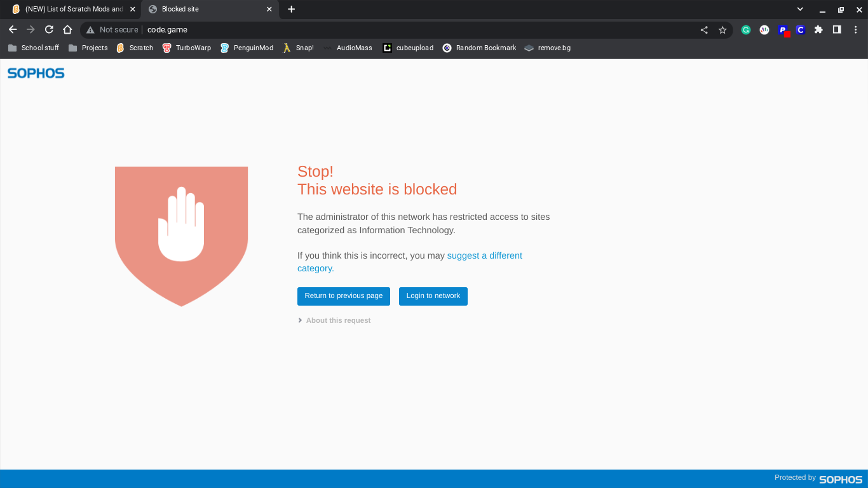Bookmark this page with the star icon

722,30
